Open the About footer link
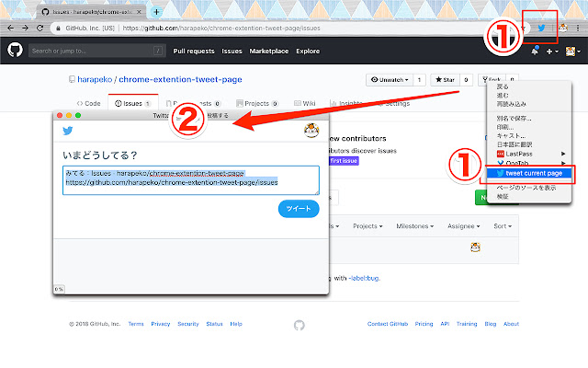This screenshot has height=368, width=588. (511, 324)
